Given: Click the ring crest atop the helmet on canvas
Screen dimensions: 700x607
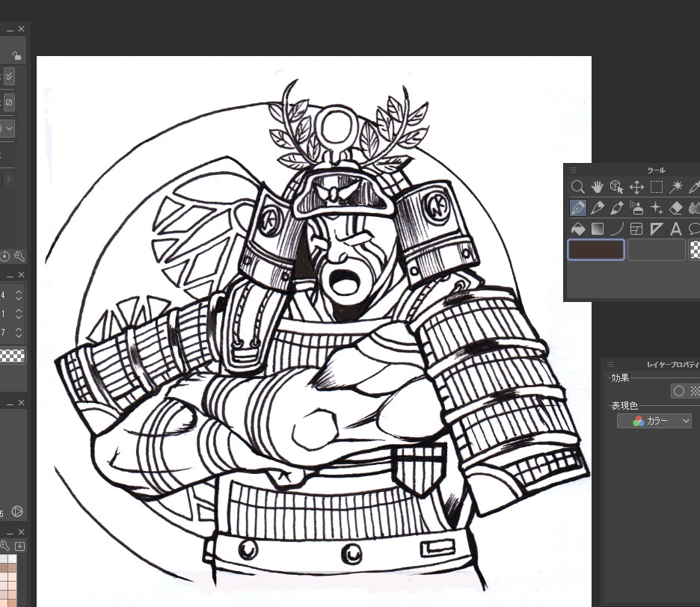Looking at the screenshot, I should 335,127.
